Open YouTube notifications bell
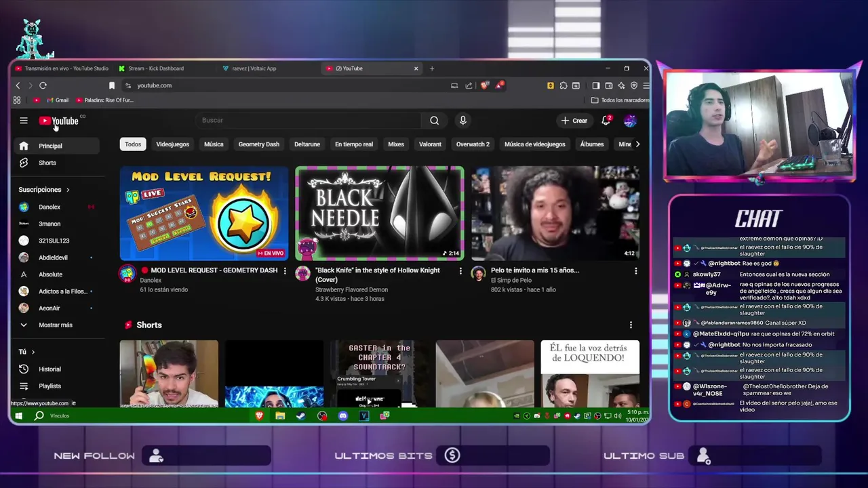Viewport: 868px width, 488px height. coord(606,121)
